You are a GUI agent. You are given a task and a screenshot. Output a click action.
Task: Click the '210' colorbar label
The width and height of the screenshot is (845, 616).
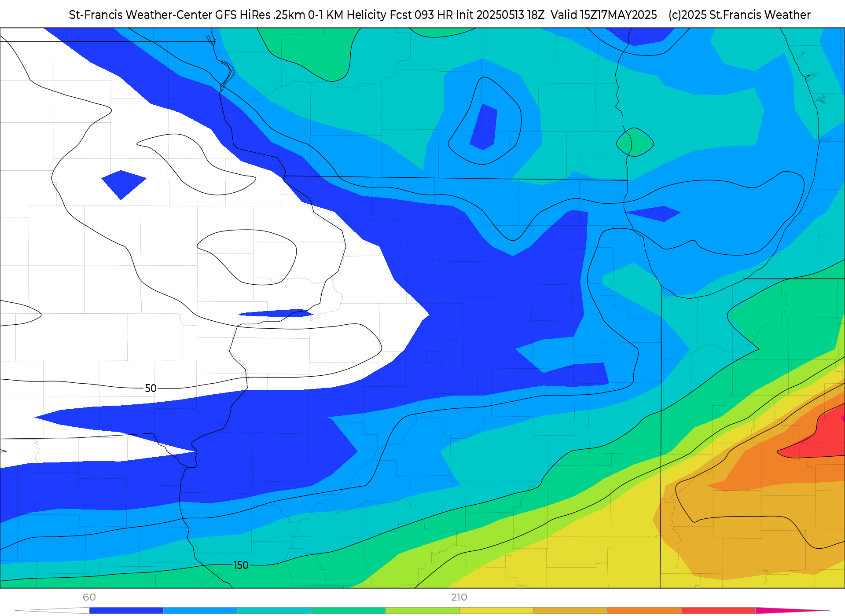coord(459,597)
